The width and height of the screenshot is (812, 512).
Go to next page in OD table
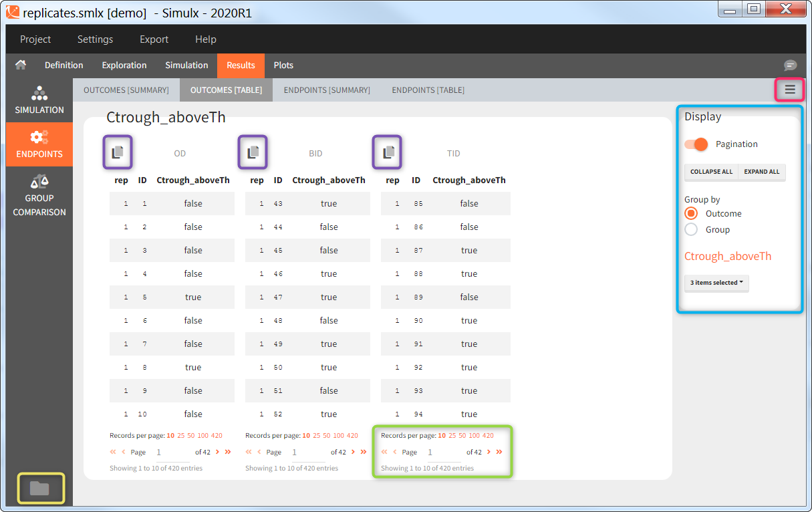point(217,452)
